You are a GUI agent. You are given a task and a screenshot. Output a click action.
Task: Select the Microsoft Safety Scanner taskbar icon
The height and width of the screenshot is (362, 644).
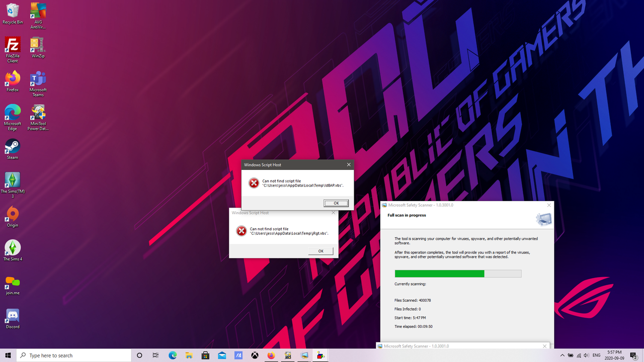pyautogui.click(x=304, y=355)
